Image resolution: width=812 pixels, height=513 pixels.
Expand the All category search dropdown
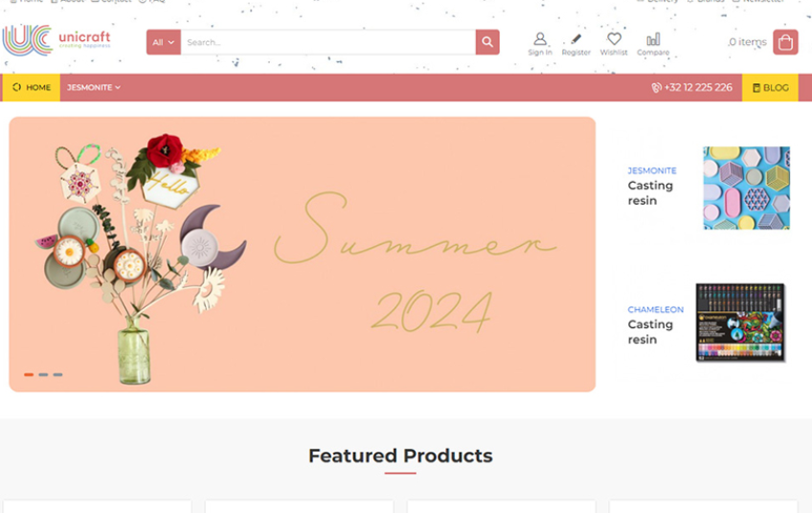click(x=164, y=42)
